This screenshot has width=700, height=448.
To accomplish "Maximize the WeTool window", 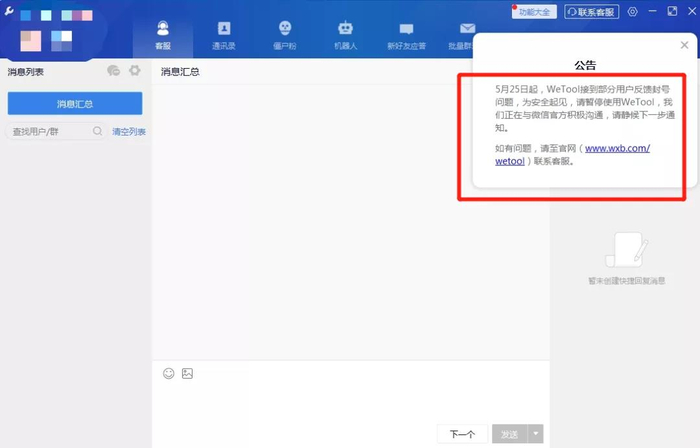I will click(672, 11).
